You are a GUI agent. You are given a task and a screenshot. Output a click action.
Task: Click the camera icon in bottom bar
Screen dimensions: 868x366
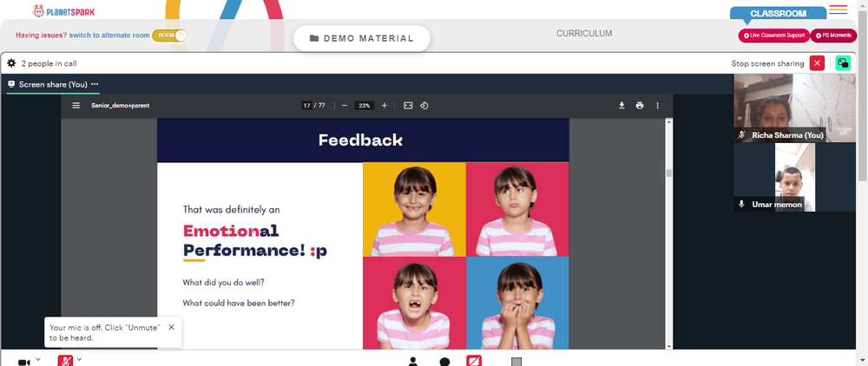point(23,363)
